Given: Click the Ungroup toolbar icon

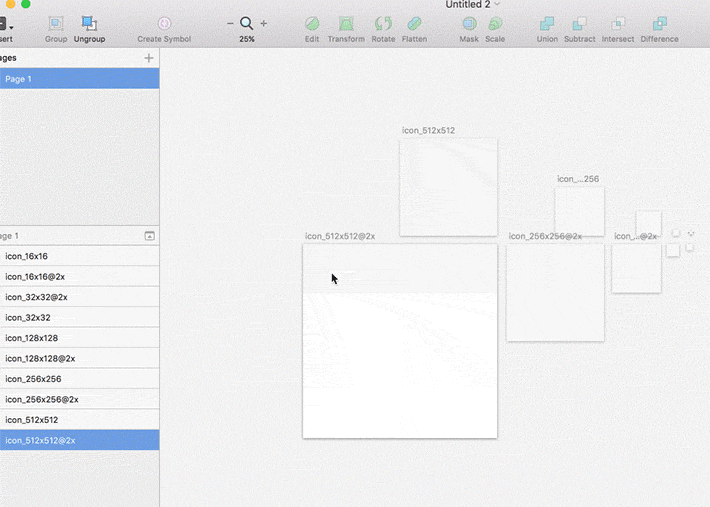Looking at the screenshot, I should [x=89, y=24].
